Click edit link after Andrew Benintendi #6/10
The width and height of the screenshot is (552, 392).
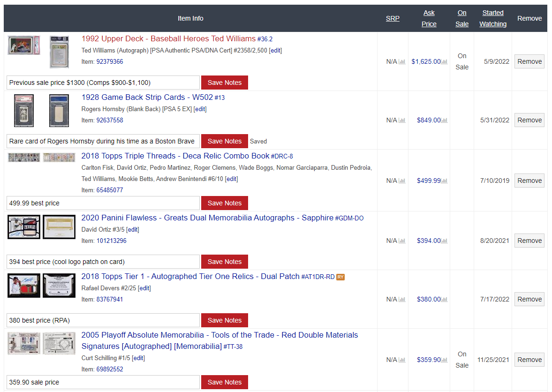point(231,179)
